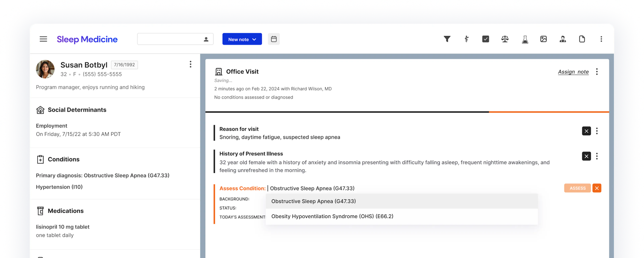
Task: Open the documents page icon
Action: coord(582,39)
